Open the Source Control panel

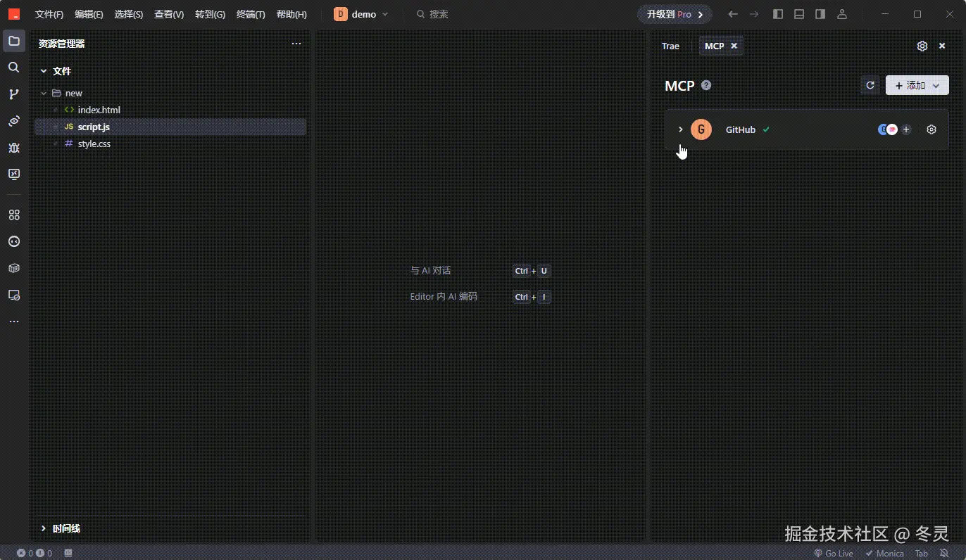click(x=13, y=94)
